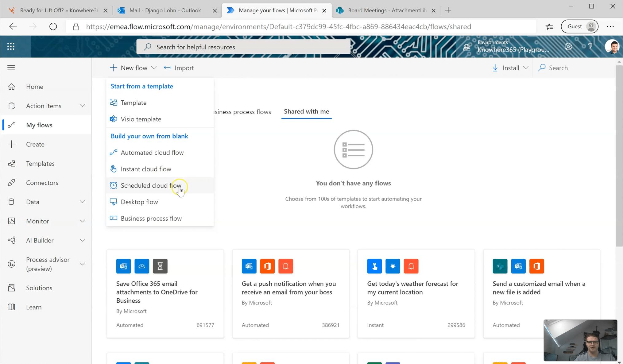The width and height of the screenshot is (623, 364).
Task: Click the OneDrive icon on first card
Action: pyautogui.click(x=142, y=266)
